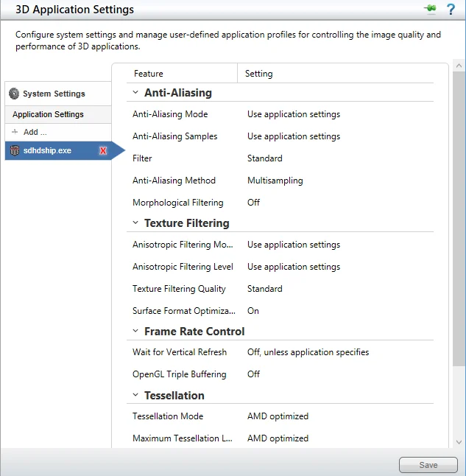Change Tessellation Mode from AMD optimized
Viewport: 466px width, 476px height.
coord(278,416)
